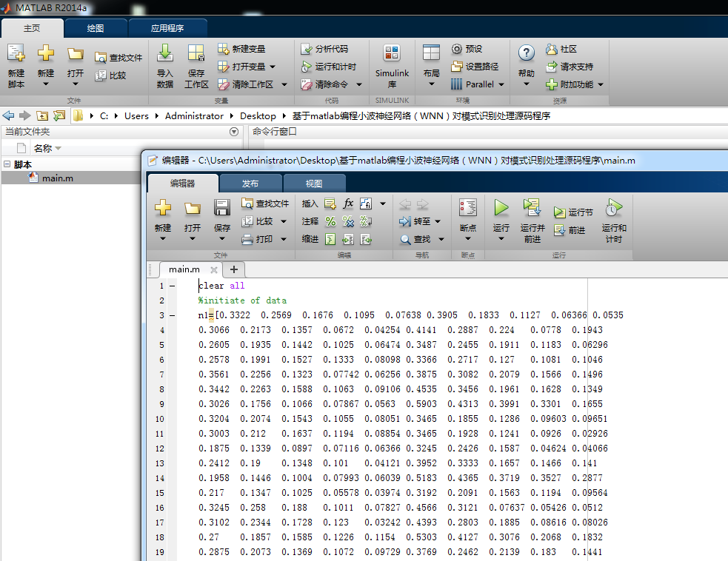Click Run Section (运行节) button

click(573, 212)
